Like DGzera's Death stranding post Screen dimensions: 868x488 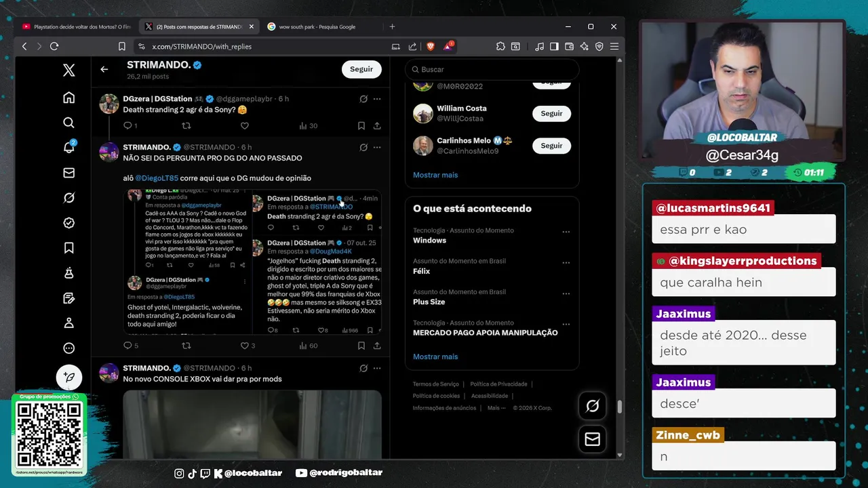point(245,125)
